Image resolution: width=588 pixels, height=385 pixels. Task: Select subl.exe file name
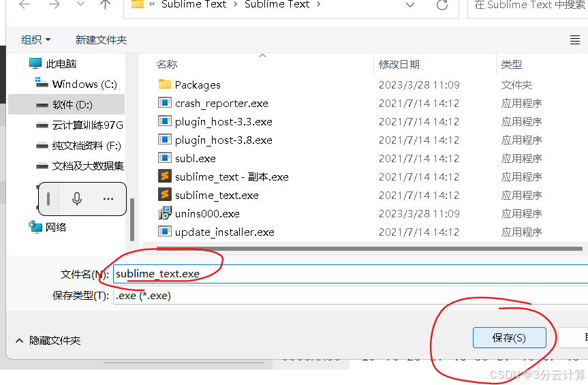pyautogui.click(x=196, y=159)
